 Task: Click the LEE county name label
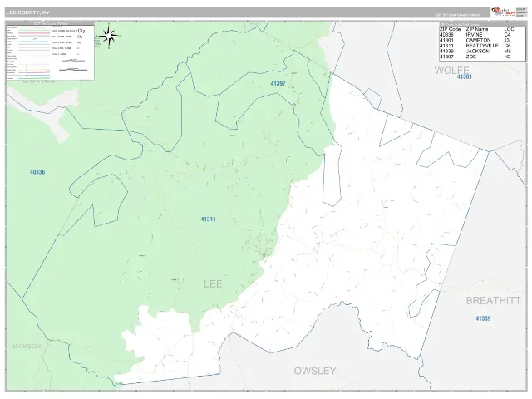point(213,284)
